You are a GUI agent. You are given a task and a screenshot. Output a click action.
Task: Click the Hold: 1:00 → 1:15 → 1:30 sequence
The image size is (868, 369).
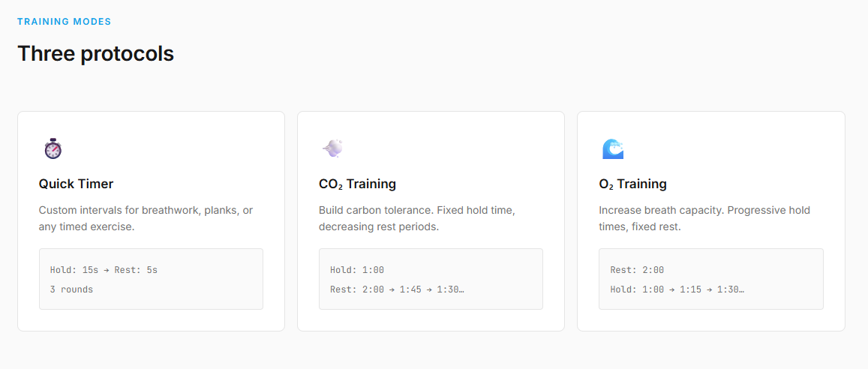pyautogui.click(x=677, y=289)
